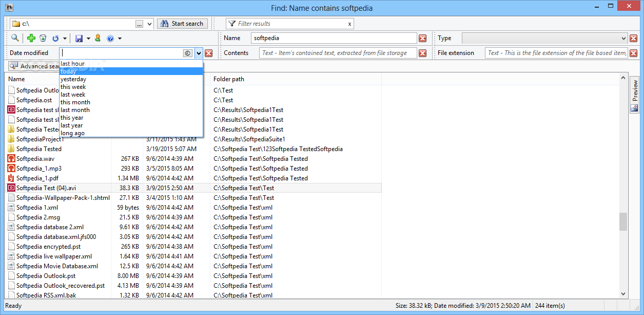
Task: Select 'long ago' from the date list
Action: pos(131,133)
